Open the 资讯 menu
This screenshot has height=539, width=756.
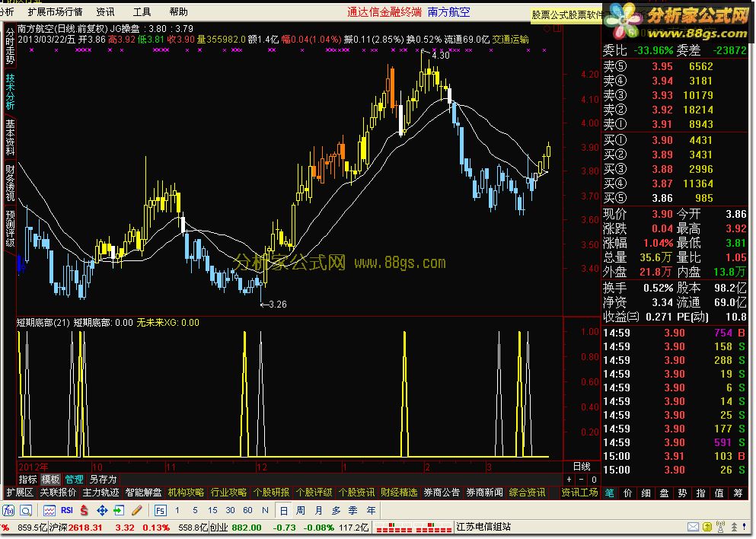[x=105, y=11]
